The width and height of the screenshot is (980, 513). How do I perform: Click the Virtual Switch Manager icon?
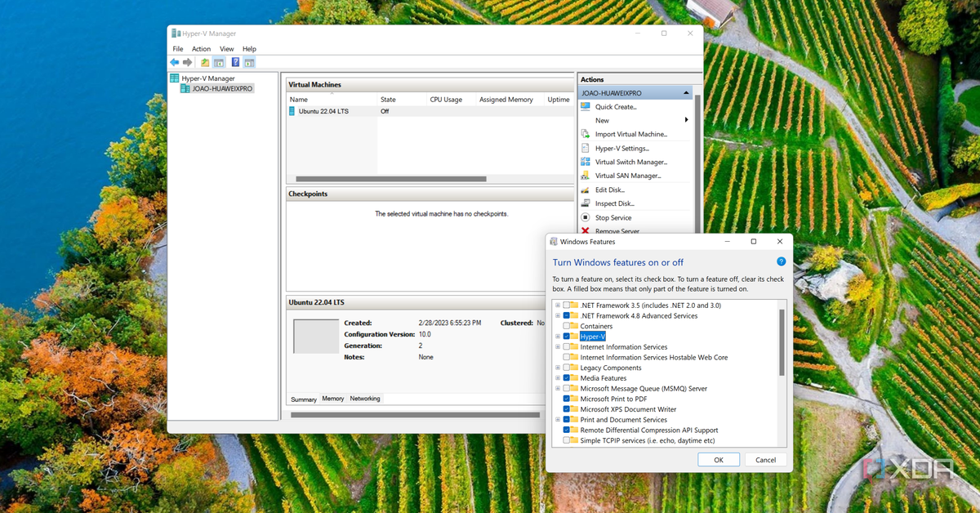click(586, 162)
